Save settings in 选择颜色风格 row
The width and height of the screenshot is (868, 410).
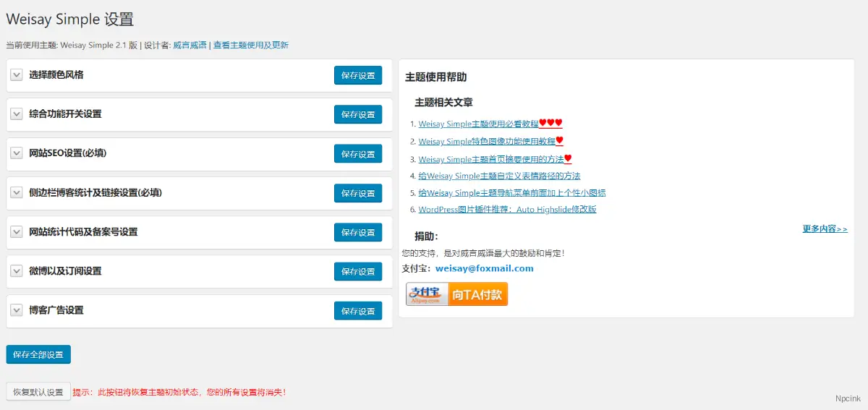358,75
